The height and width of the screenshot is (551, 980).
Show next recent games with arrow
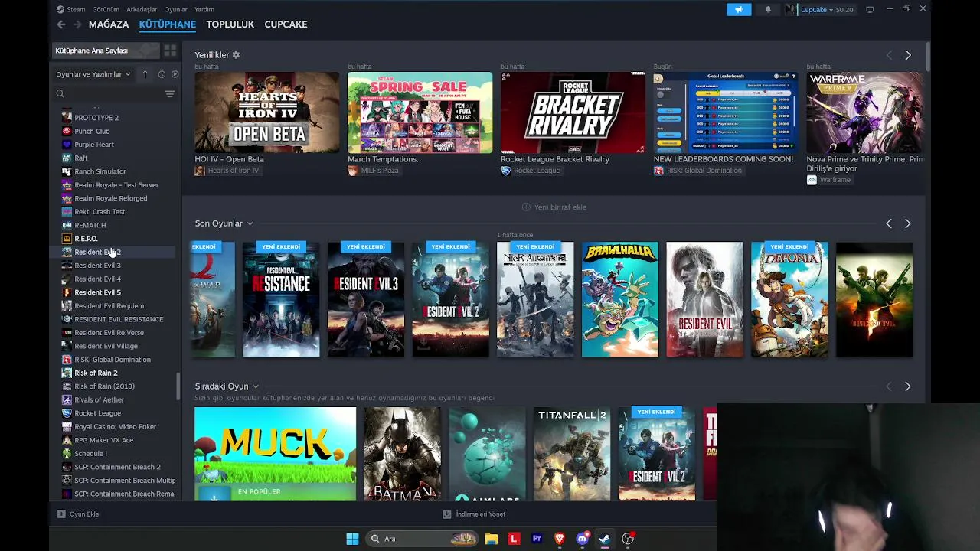pos(908,223)
